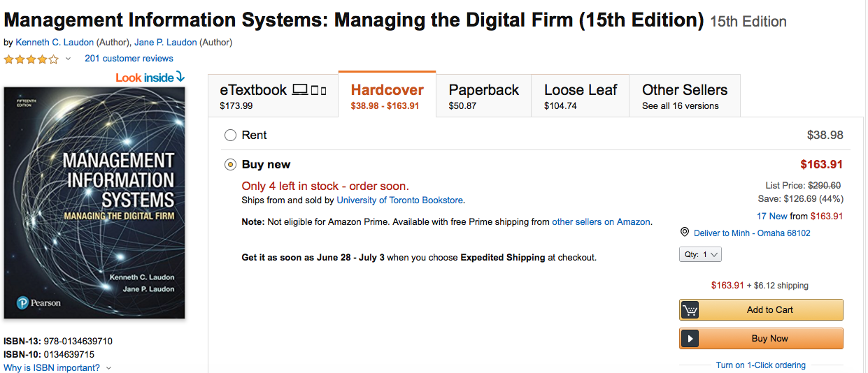Click the book cover thumbnail image
868x373 pixels.
coord(94,203)
